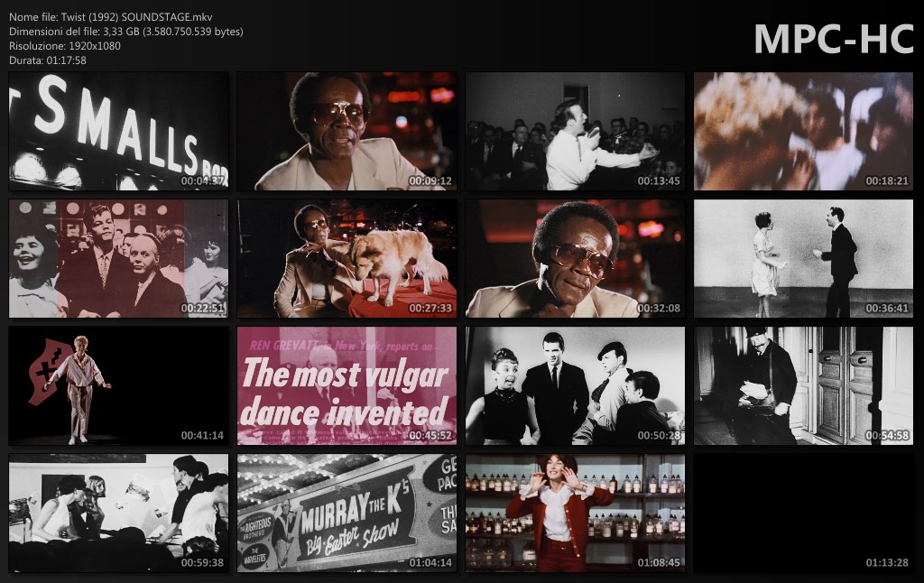
Task: Open "The most vulgar dance invented" thumbnail
Action: (x=347, y=386)
